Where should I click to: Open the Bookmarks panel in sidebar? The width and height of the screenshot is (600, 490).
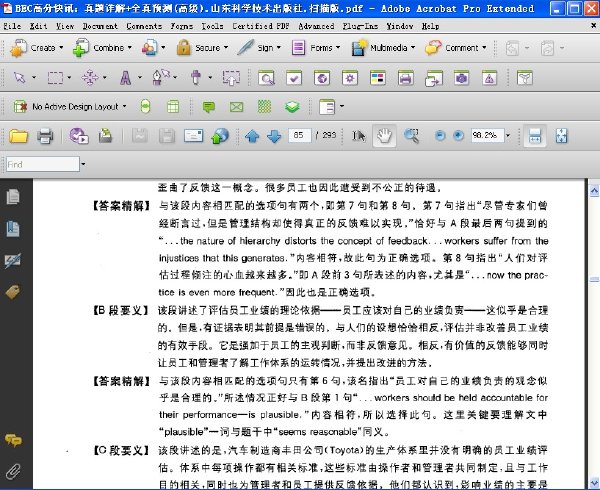coord(13,229)
